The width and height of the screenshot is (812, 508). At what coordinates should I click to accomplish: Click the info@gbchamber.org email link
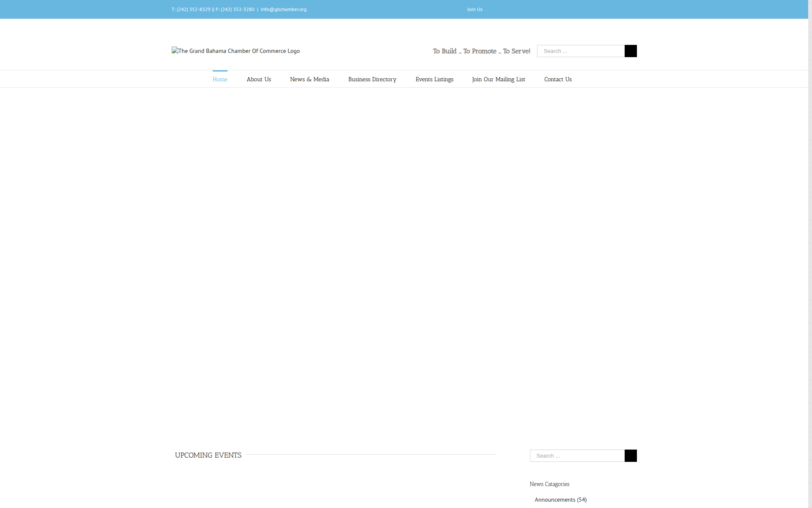point(283,9)
